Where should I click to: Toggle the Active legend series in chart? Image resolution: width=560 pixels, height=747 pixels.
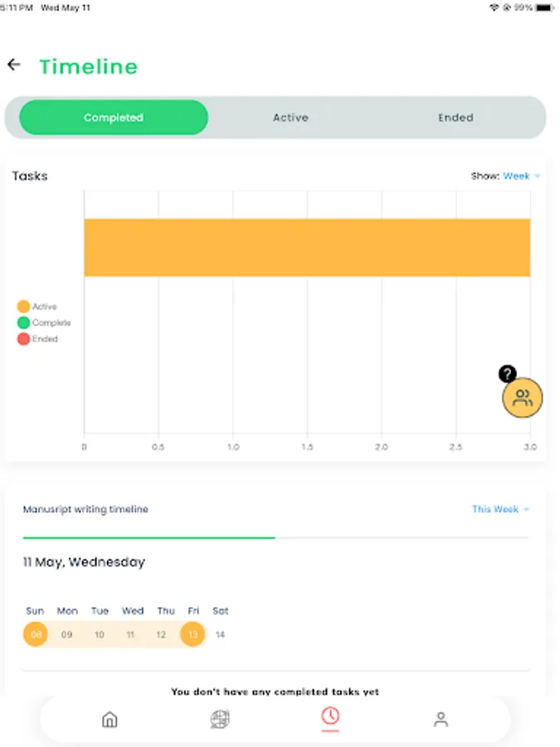(37, 307)
